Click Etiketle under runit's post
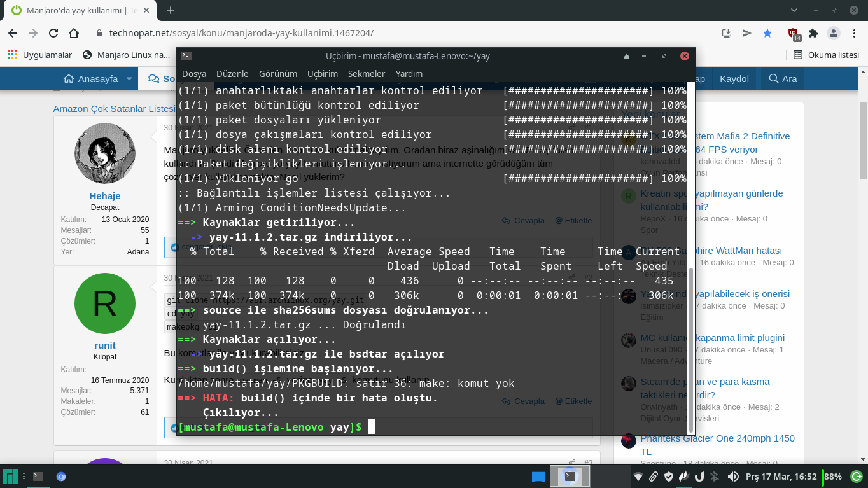The height and width of the screenshot is (488, 868). click(x=573, y=401)
